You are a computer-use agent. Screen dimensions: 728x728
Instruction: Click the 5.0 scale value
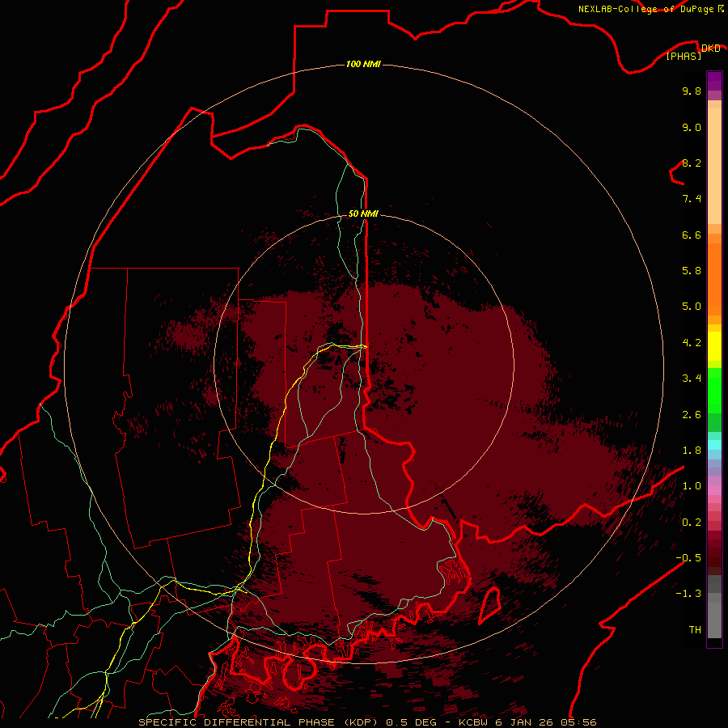pos(692,307)
